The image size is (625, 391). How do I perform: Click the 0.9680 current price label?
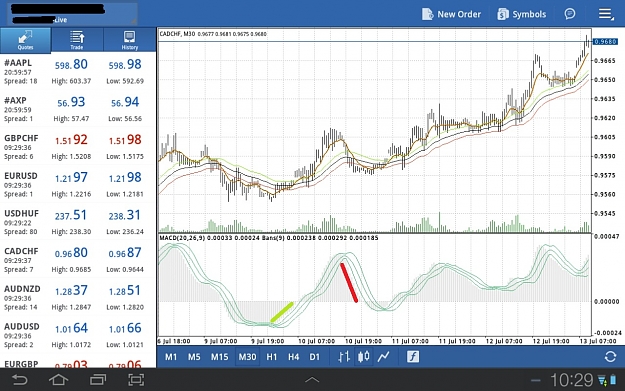[x=605, y=41]
